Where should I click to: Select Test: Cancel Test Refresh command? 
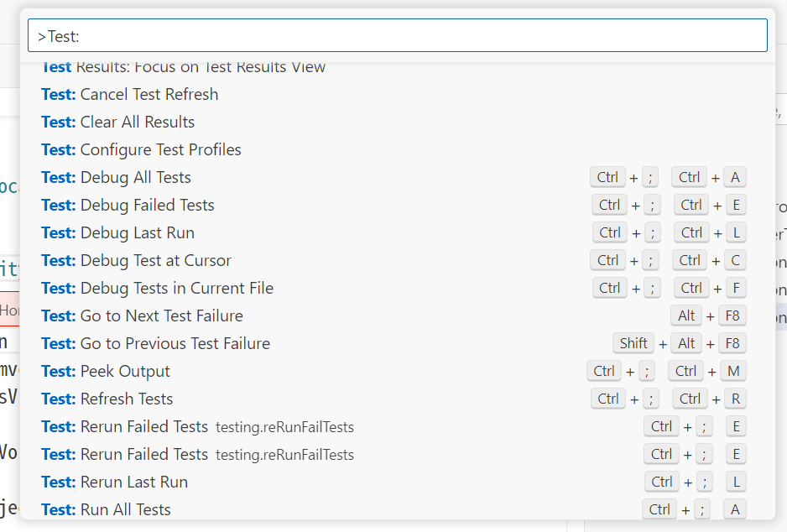[397, 94]
